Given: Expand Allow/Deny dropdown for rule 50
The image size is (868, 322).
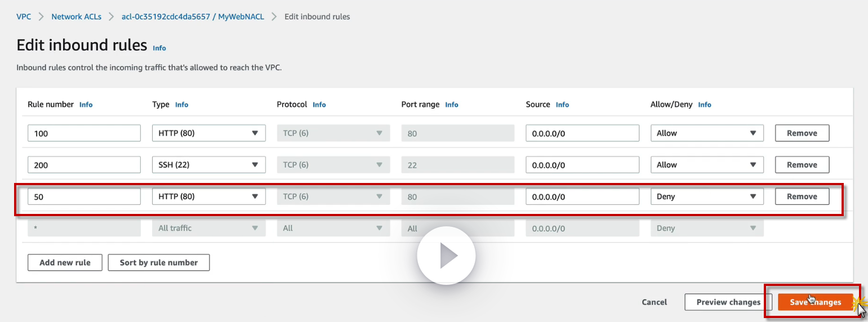Looking at the screenshot, I should point(707,196).
